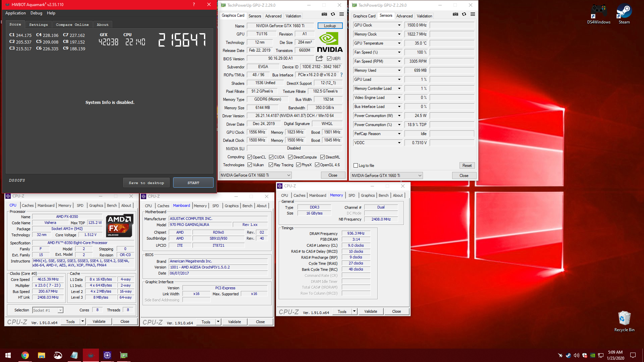Open the DS4Windows desktop shortcut

point(599,14)
